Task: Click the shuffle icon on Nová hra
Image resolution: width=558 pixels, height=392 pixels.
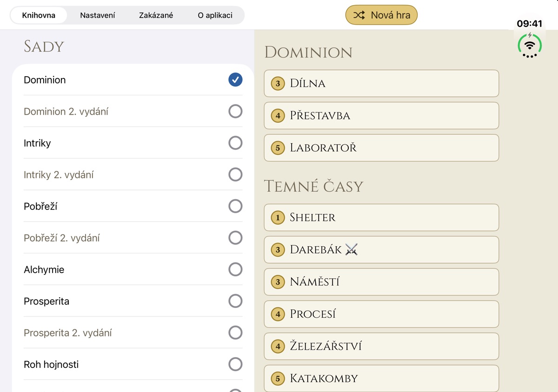Action: tap(359, 15)
